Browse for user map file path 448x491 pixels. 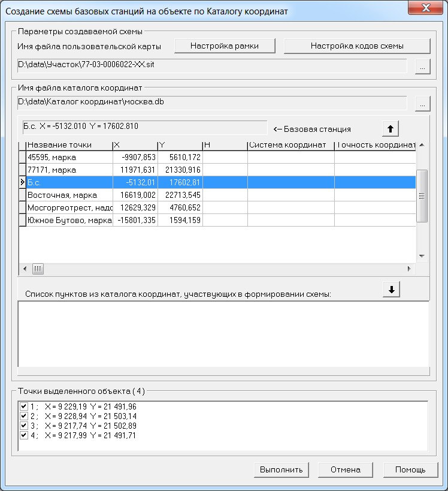point(422,67)
